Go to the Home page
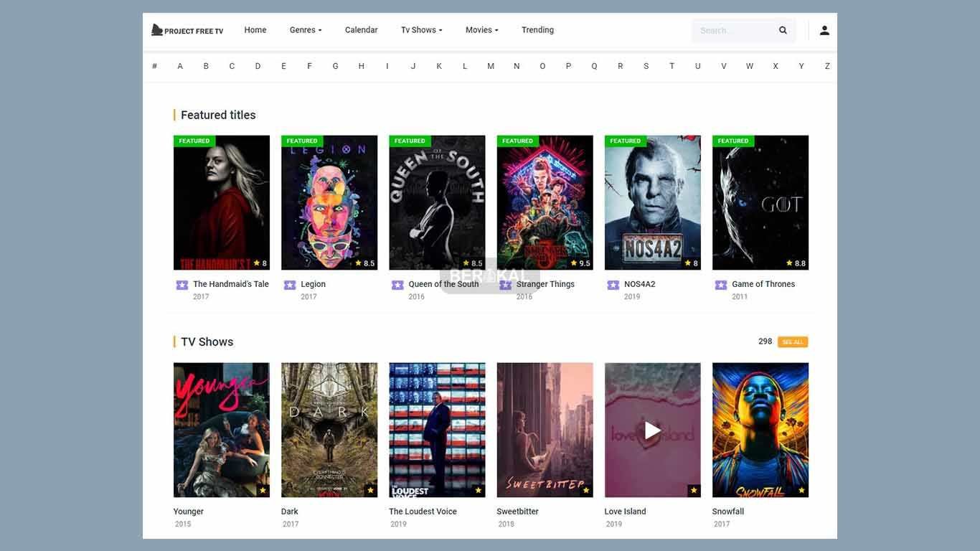980x551 pixels. 255,30
